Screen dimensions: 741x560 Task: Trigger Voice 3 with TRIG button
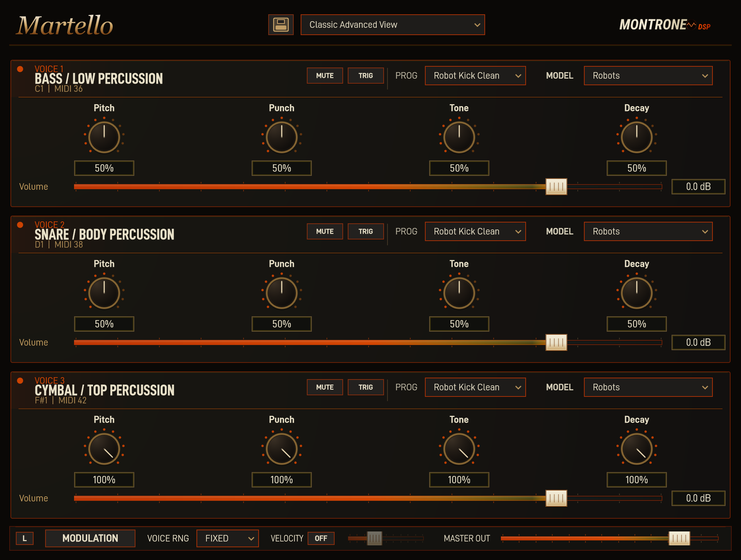point(366,387)
